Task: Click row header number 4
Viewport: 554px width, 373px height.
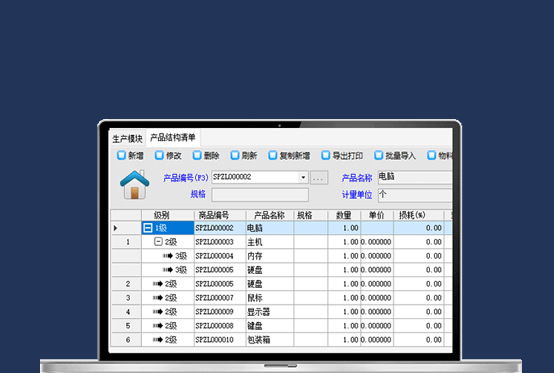Action: [x=126, y=312]
